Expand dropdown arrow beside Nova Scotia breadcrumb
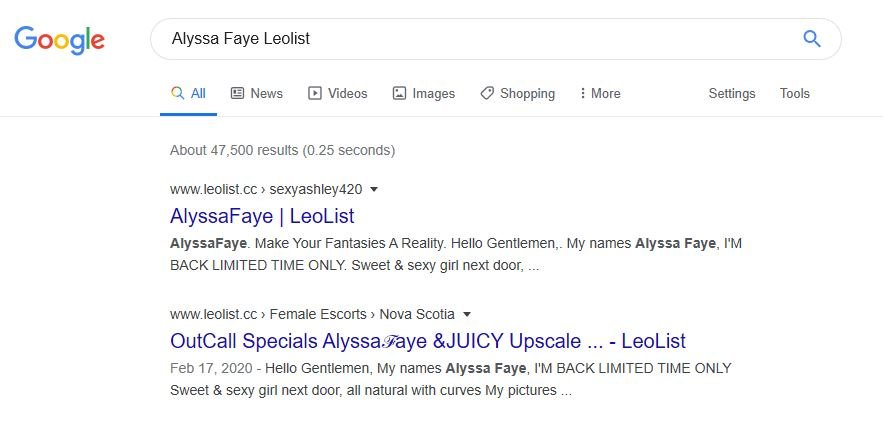The height and width of the screenshot is (429, 883). [466, 315]
